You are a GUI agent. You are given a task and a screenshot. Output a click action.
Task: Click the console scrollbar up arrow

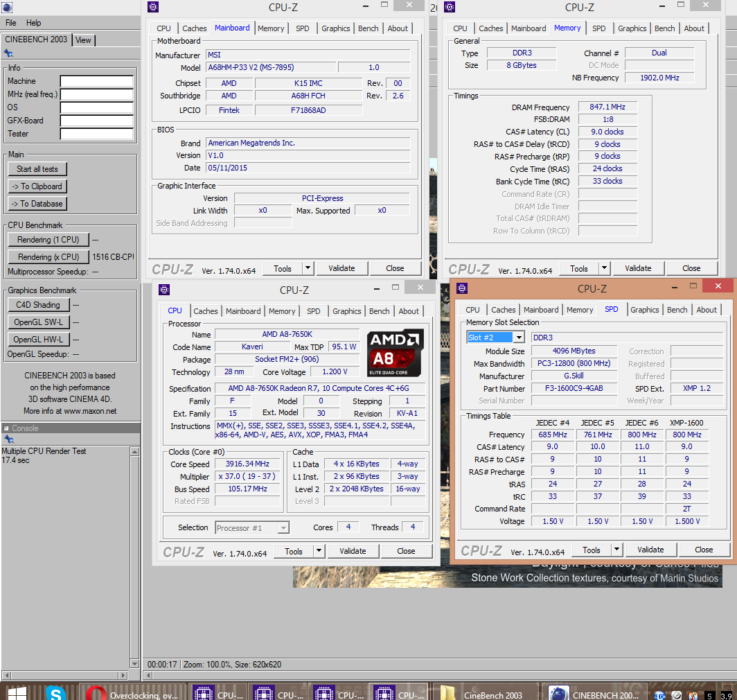(x=134, y=452)
